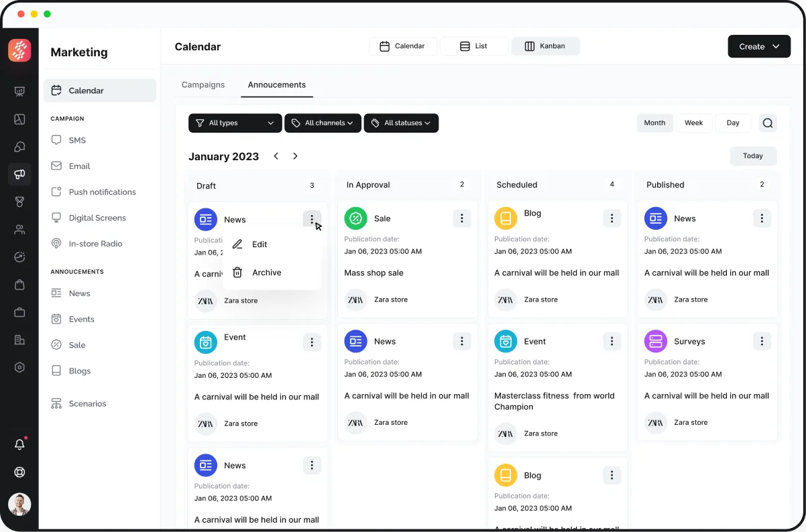Image resolution: width=806 pixels, height=532 pixels.
Task: Expand the All types filter
Action: pyautogui.click(x=235, y=123)
